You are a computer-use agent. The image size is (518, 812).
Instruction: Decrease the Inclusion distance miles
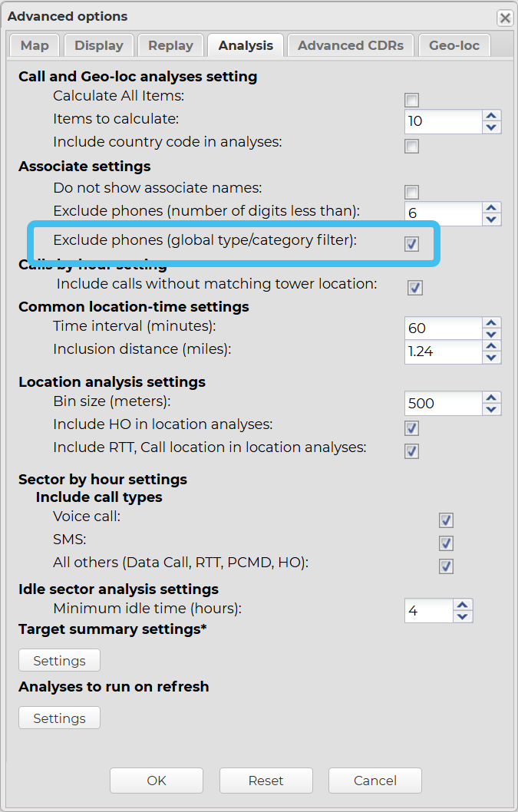pos(492,358)
